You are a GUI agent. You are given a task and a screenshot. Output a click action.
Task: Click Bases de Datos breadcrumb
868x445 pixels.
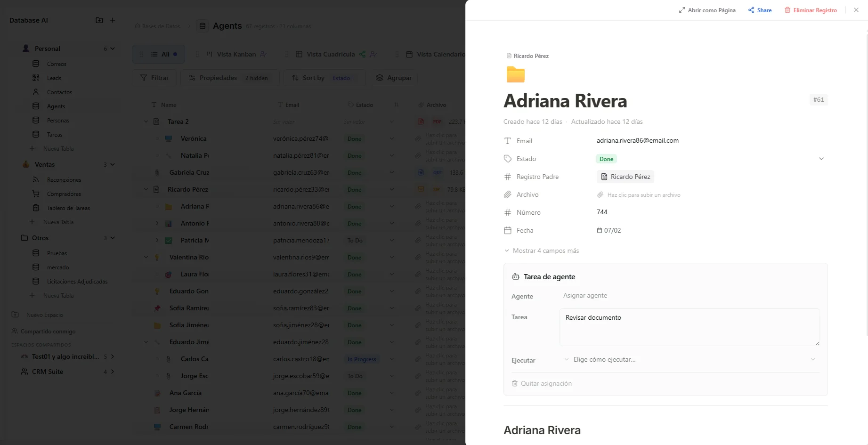tap(157, 26)
